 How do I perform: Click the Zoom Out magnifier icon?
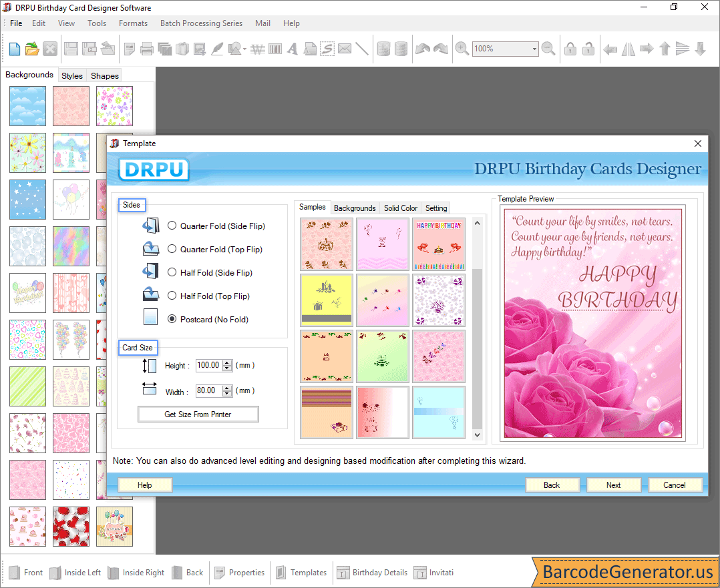tap(548, 49)
